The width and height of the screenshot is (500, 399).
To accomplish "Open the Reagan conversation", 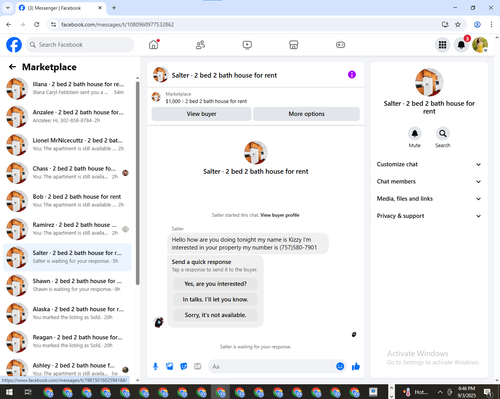I will (67, 342).
